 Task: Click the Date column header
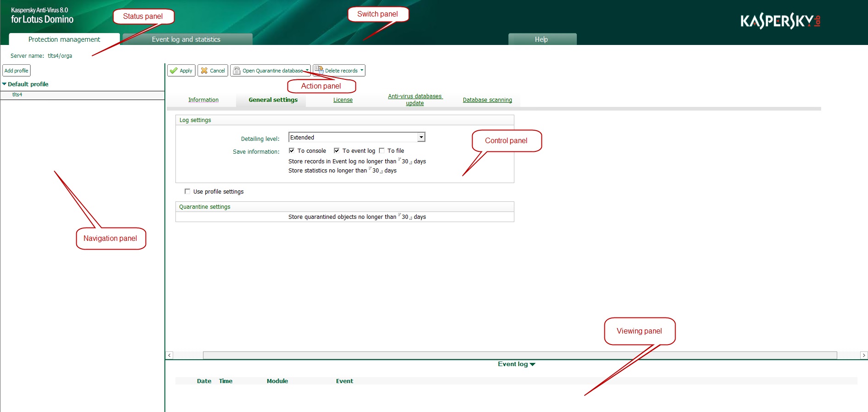(204, 381)
